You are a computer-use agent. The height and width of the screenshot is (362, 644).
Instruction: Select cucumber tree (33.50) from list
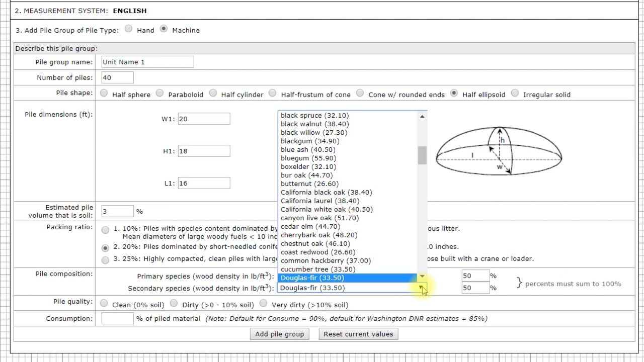point(348,269)
